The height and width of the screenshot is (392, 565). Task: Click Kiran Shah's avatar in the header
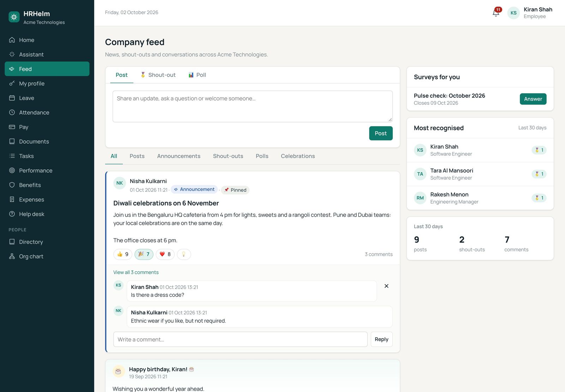click(x=513, y=13)
